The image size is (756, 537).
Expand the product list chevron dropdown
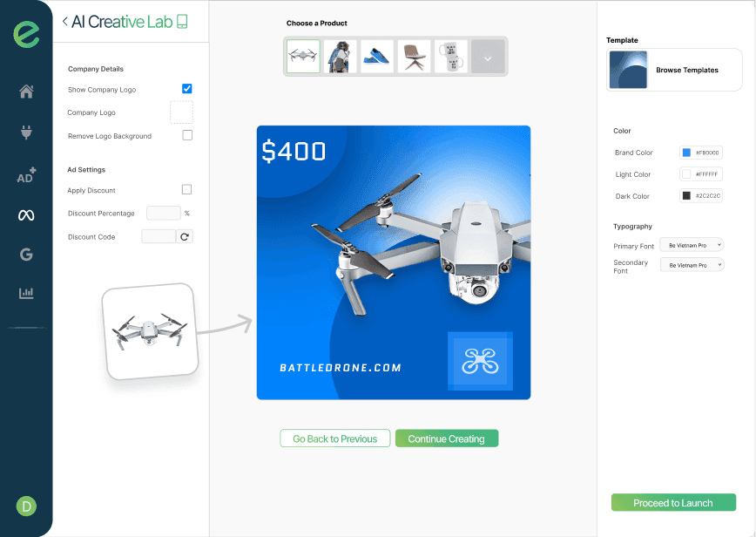coord(488,58)
